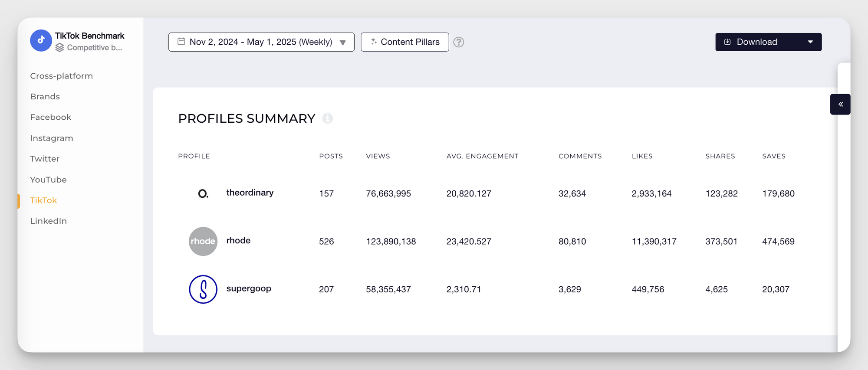Viewport: 868px width, 370px height.
Task: Open the LinkedIn section
Action: [x=49, y=221]
